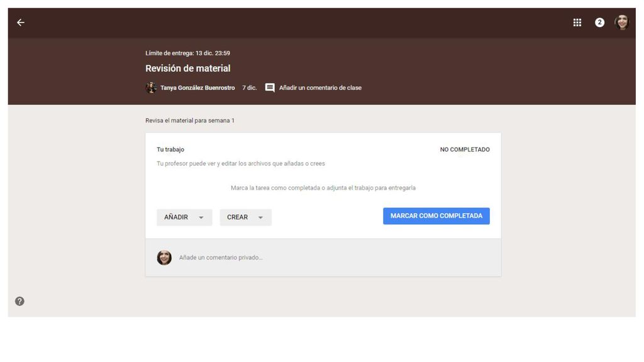This screenshot has height=362, width=644.
Task: Open the AÑADIR dropdown button
Action: [x=184, y=217]
